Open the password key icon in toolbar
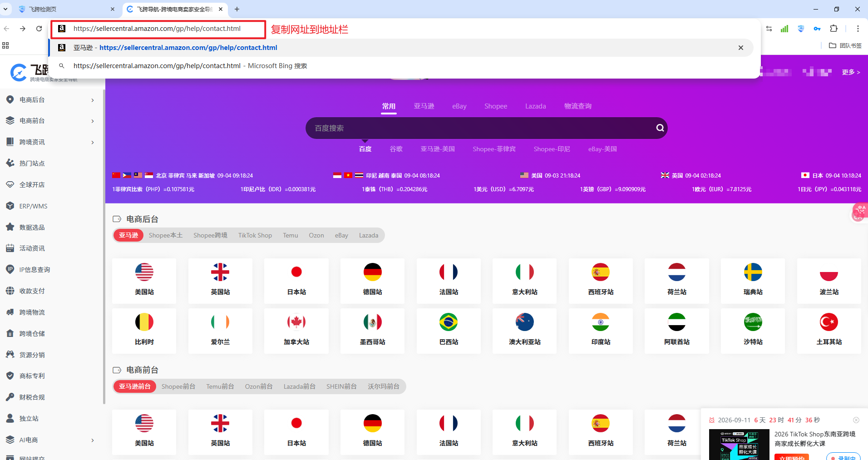 [x=817, y=29]
